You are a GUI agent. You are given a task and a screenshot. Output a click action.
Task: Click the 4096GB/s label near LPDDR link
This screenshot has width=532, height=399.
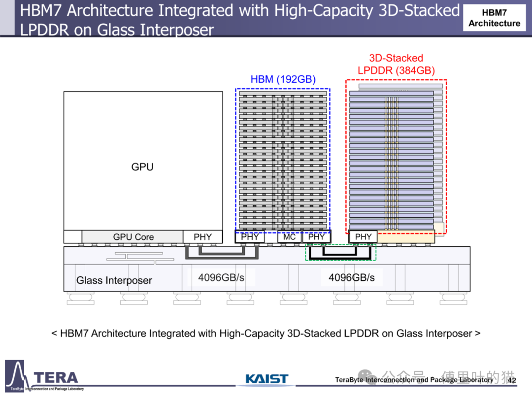(x=352, y=277)
